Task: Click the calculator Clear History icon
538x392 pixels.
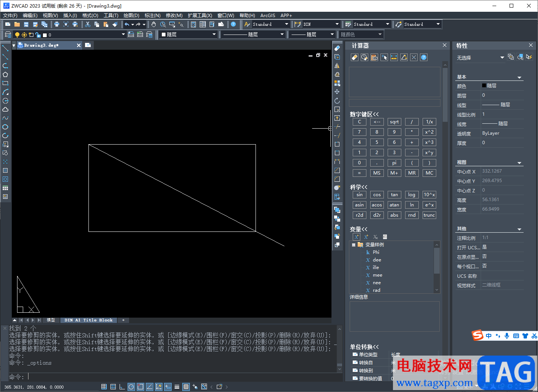Action: [364, 57]
